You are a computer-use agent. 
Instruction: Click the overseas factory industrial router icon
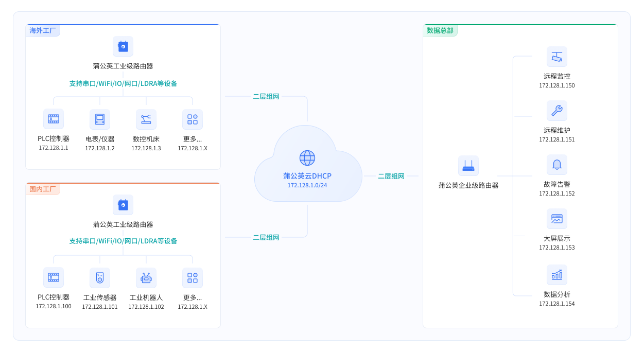pos(123,46)
